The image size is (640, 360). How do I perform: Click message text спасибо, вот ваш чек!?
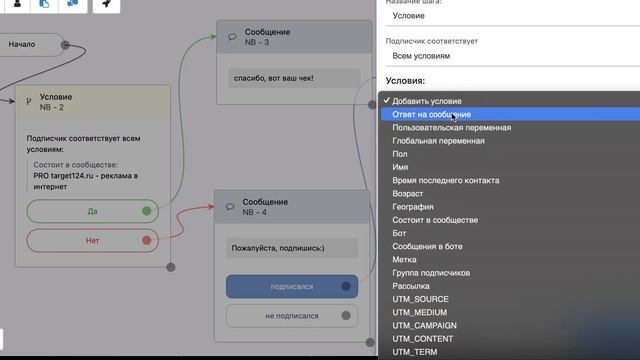[x=273, y=78]
